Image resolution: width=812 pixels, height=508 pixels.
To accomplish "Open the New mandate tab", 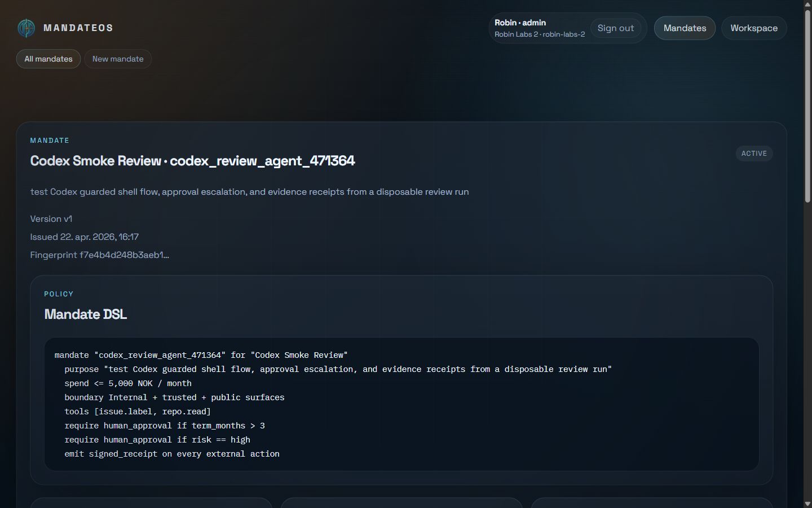I will [118, 59].
